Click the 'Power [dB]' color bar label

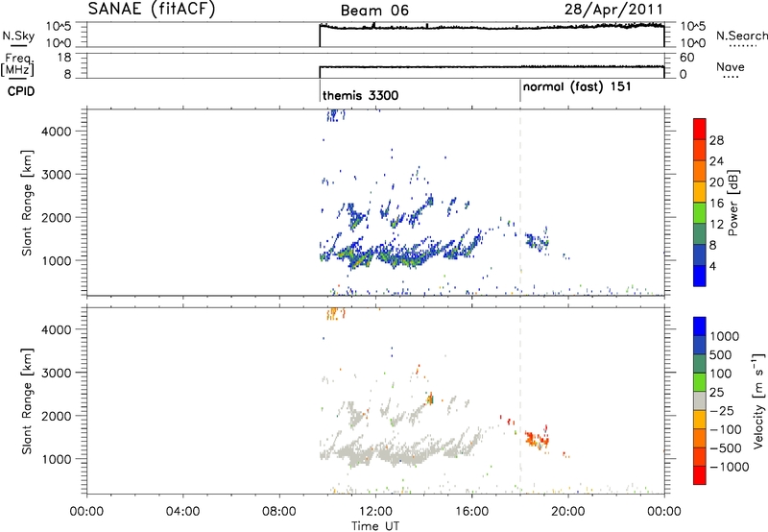(733, 203)
